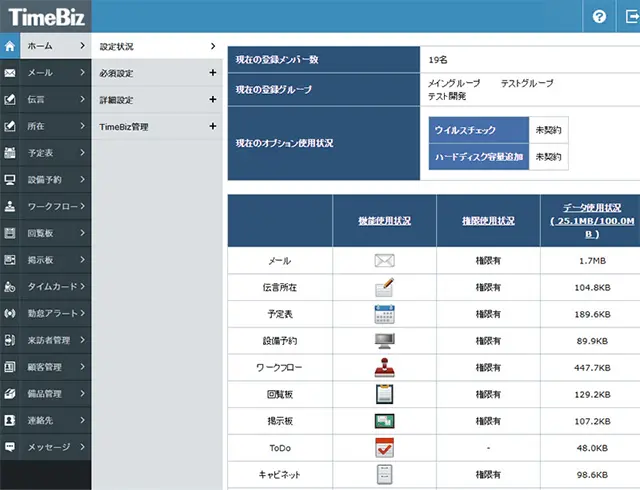Click the help question mark icon
640x490 pixels.
pyautogui.click(x=599, y=17)
